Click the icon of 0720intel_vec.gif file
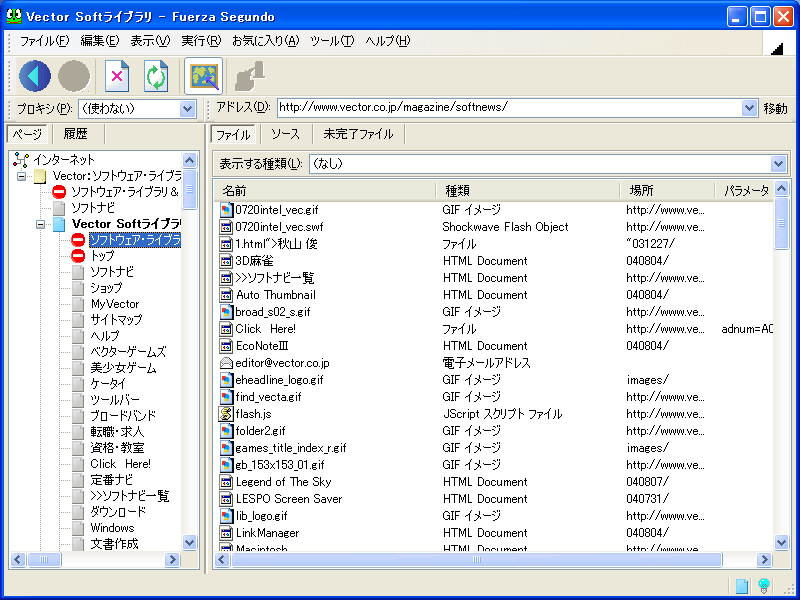This screenshot has height=600, width=800. (226, 210)
